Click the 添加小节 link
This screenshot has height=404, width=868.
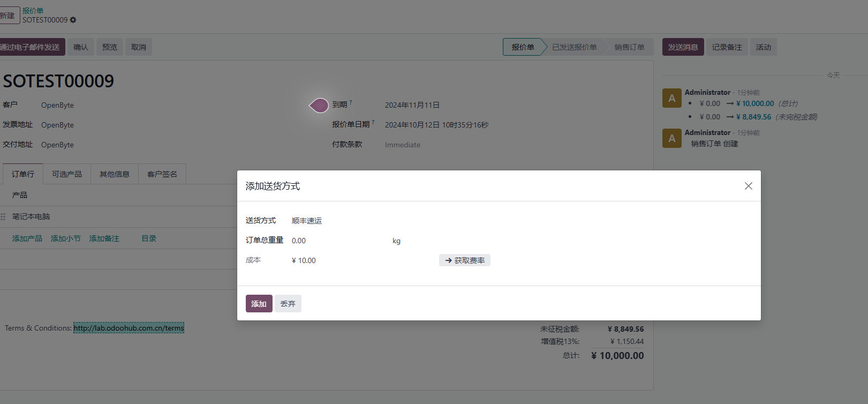(x=66, y=238)
